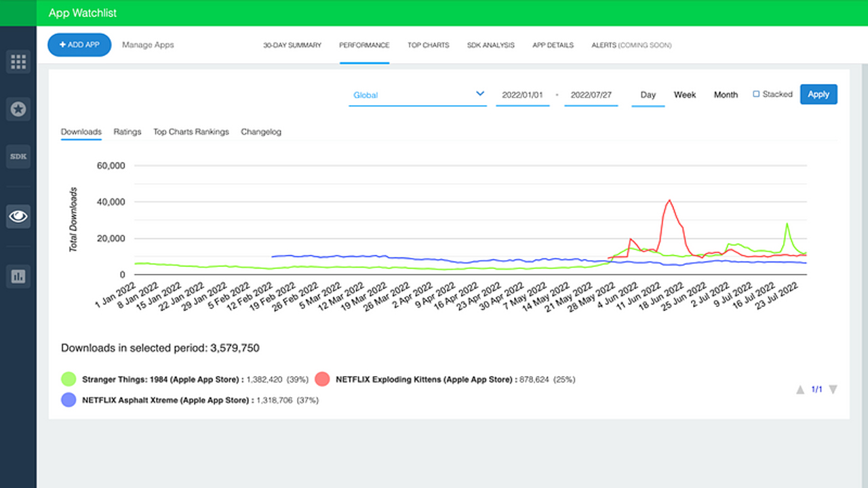Image resolution: width=868 pixels, height=488 pixels.
Task: Open Top Charts Rankings sub-tab
Action: (191, 132)
